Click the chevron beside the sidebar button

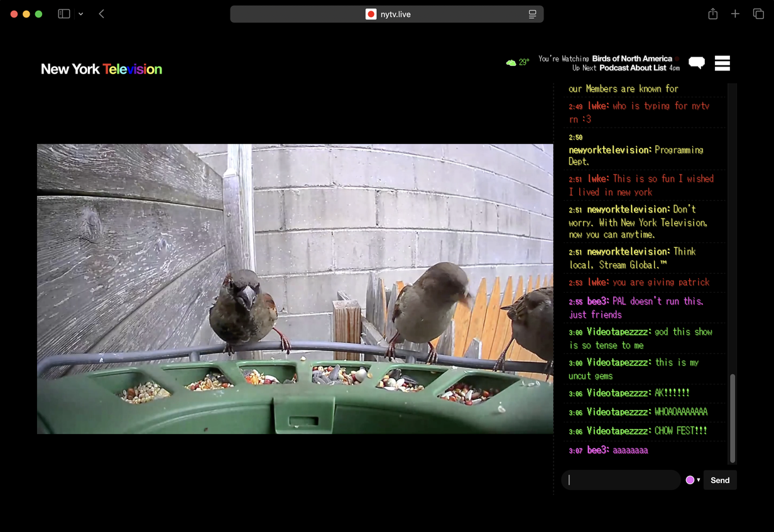(x=80, y=13)
